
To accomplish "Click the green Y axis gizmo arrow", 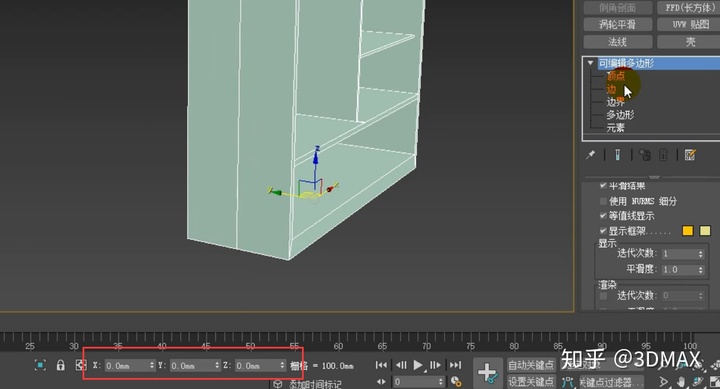I will (x=275, y=191).
